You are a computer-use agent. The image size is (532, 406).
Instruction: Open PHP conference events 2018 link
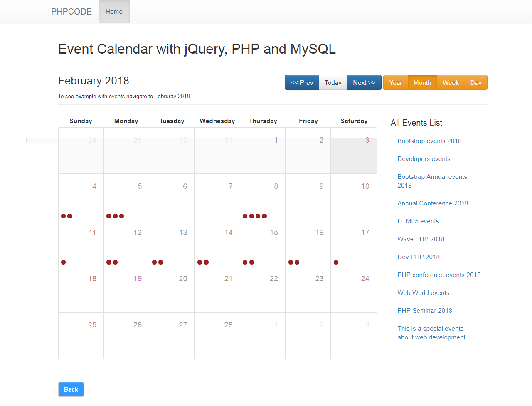(439, 275)
